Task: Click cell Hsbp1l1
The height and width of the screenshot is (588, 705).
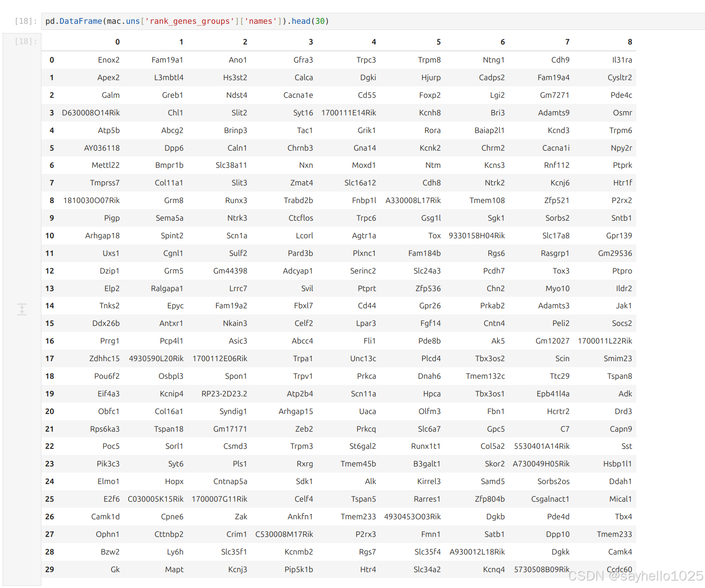Action: tap(617, 464)
